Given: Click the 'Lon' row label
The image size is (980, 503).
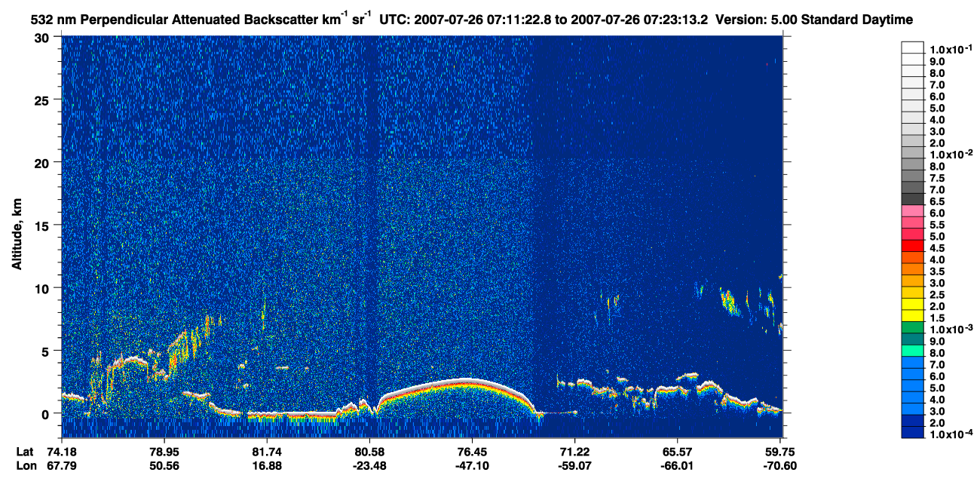Looking at the screenshot, I should [26, 465].
